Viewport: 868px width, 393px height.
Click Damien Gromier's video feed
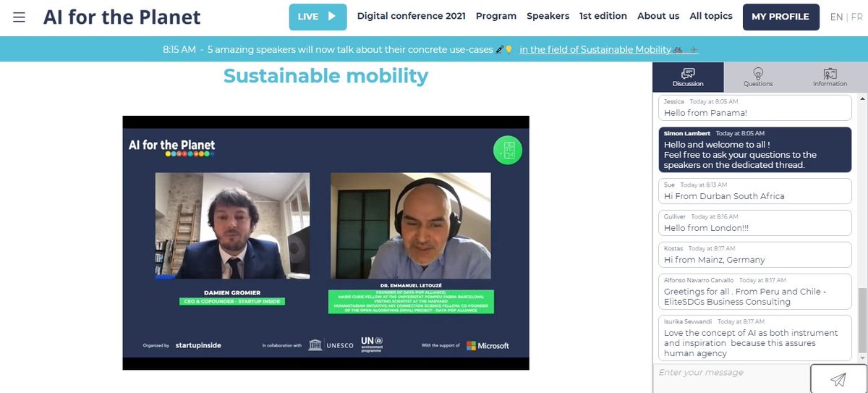[232, 226]
